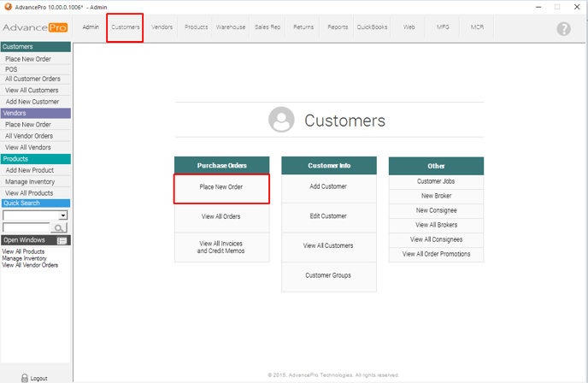Image resolution: width=588 pixels, height=383 pixels.
Task: Click the Add Customer button
Action: coord(328,186)
